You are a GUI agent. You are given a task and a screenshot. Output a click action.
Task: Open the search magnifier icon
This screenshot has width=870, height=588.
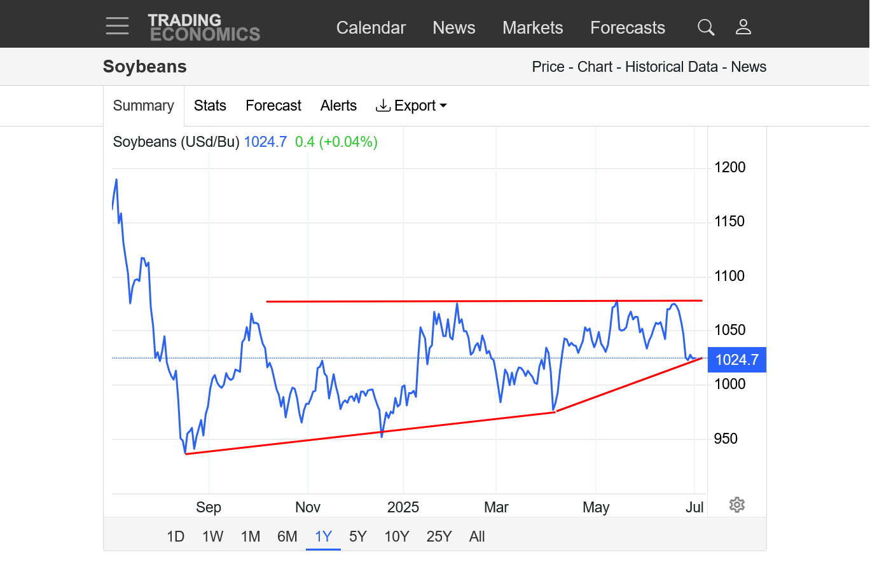click(x=706, y=27)
